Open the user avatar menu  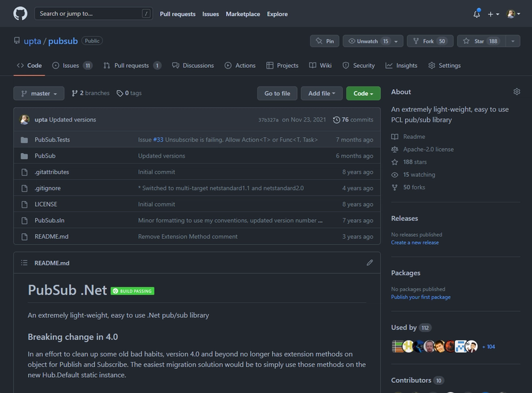(x=513, y=14)
